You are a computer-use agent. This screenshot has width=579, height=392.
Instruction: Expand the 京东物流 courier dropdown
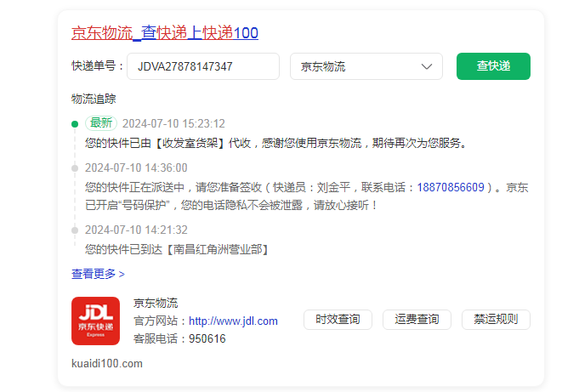click(366, 66)
